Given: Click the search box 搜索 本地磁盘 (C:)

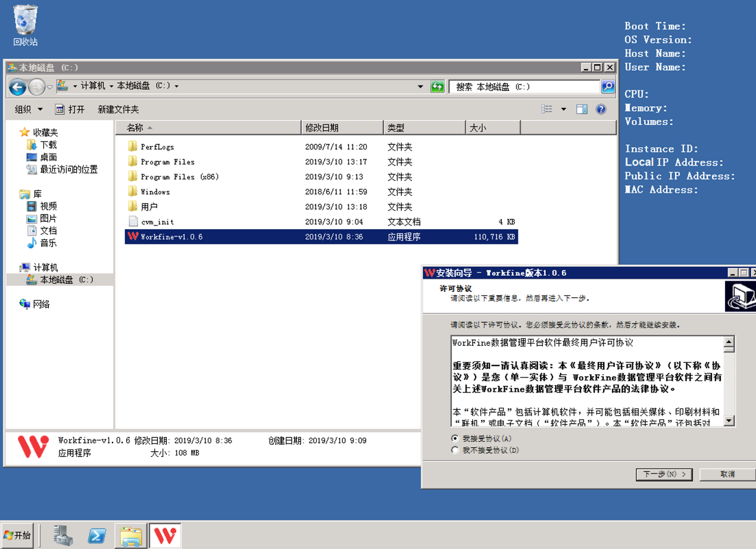Looking at the screenshot, I should tap(524, 87).
